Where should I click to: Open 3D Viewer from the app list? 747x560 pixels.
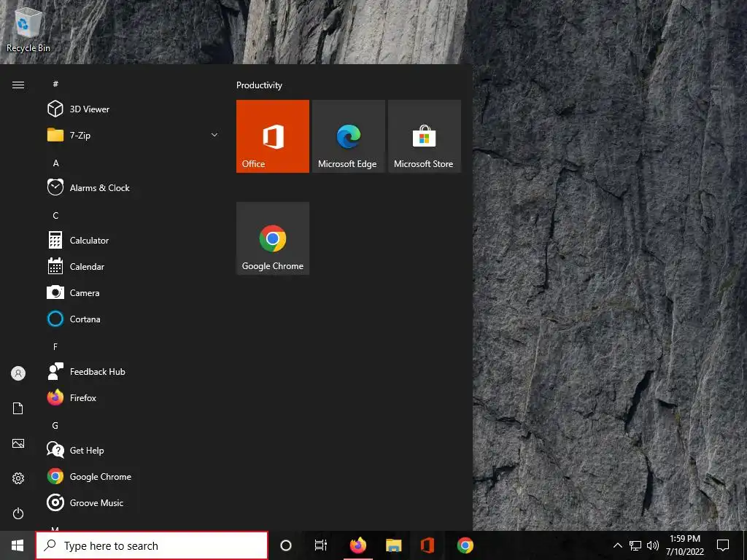(133, 109)
